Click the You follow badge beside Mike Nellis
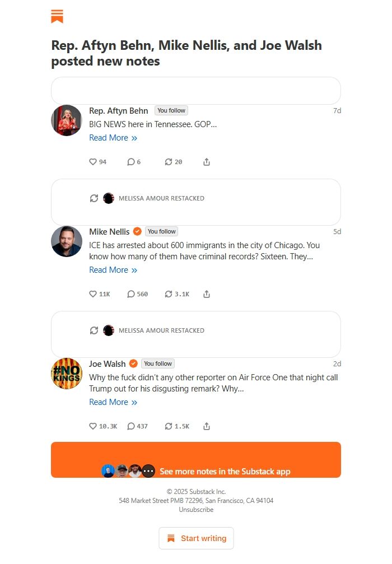 pyautogui.click(x=161, y=231)
